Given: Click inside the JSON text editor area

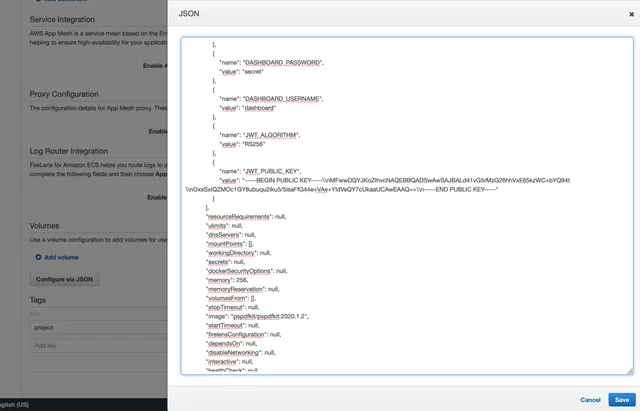Looking at the screenshot, I should (407, 206).
